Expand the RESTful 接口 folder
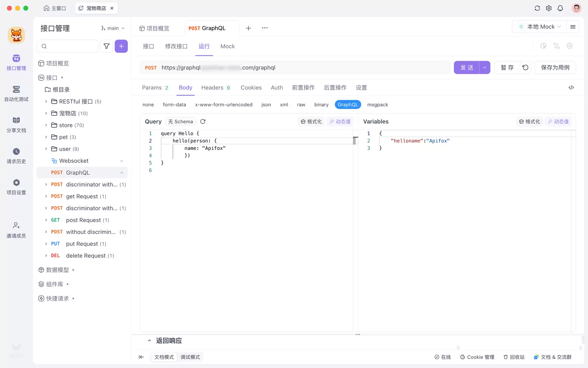Image resolution: width=588 pixels, height=368 pixels. pos(46,102)
